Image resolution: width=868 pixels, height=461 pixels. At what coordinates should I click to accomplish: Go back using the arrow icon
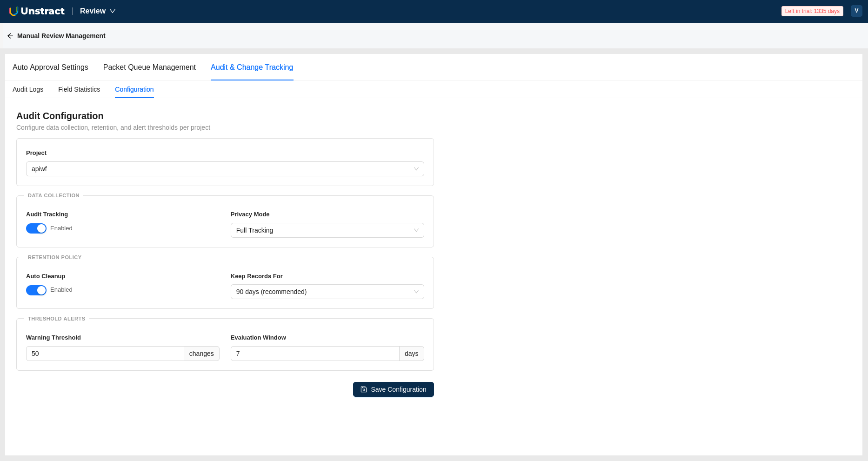[10, 36]
